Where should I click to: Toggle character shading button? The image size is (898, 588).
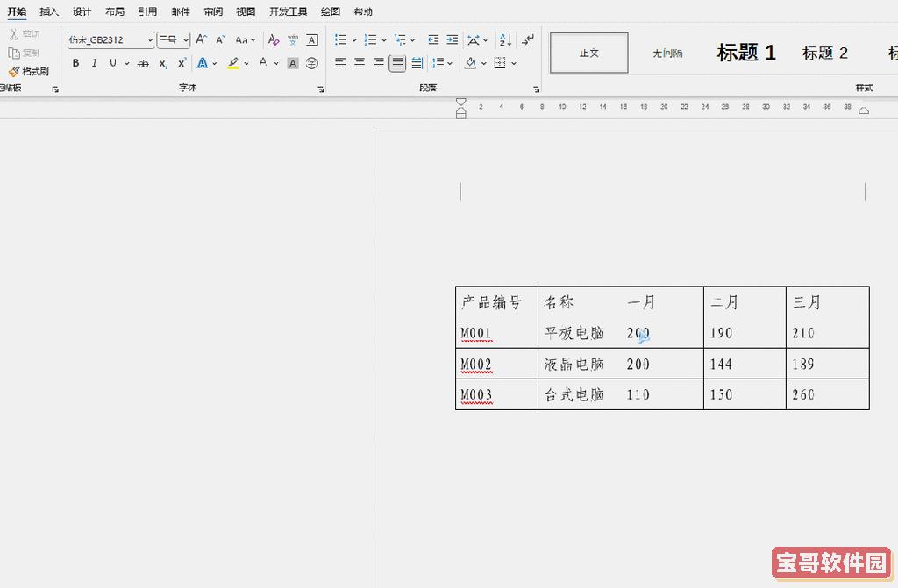(293, 63)
